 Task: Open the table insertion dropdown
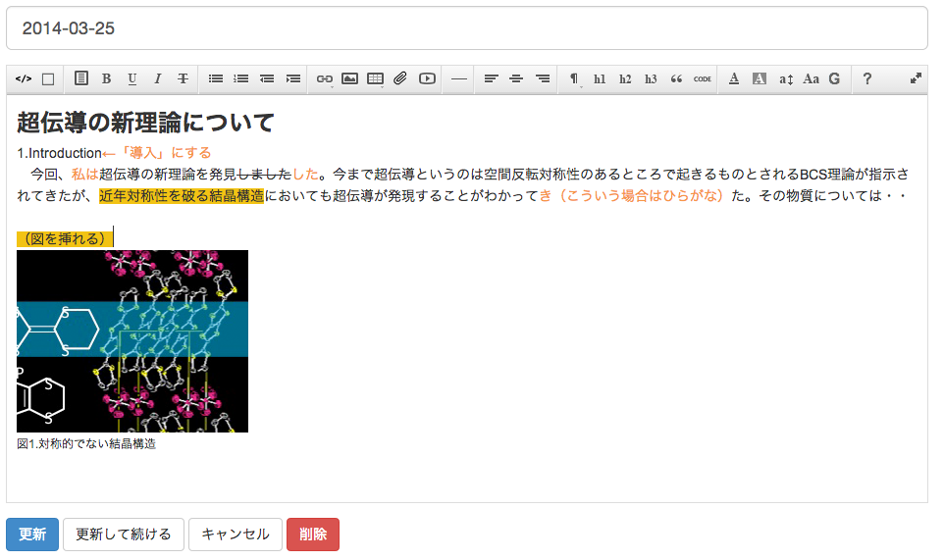tap(375, 79)
